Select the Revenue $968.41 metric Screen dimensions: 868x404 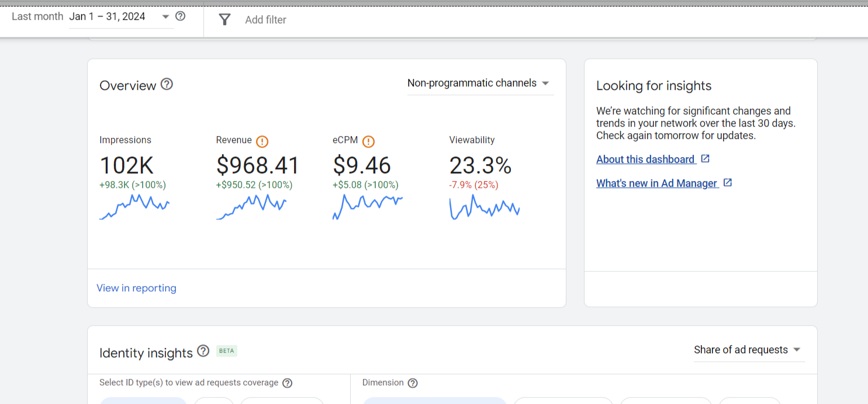257,166
